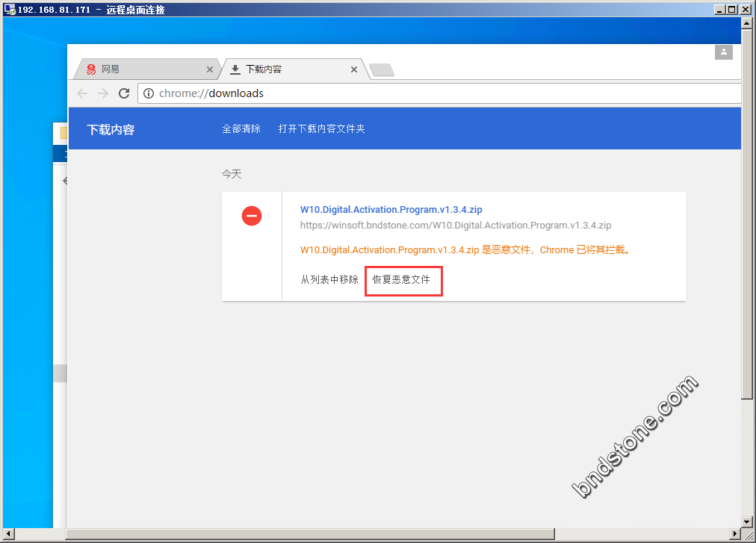Click the Chrome profile avatar icon
756x543 pixels.
coord(723,52)
